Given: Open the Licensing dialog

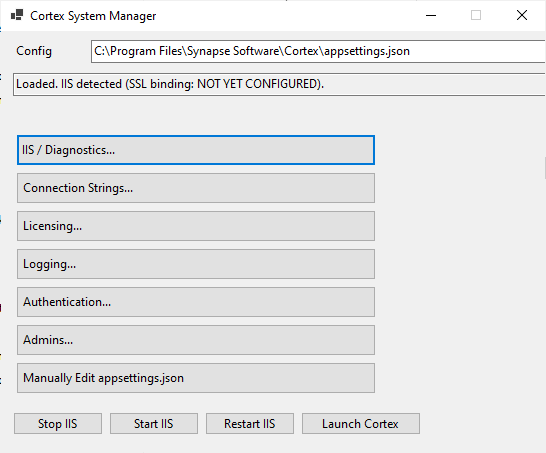Looking at the screenshot, I should click(x=196, y=226).
